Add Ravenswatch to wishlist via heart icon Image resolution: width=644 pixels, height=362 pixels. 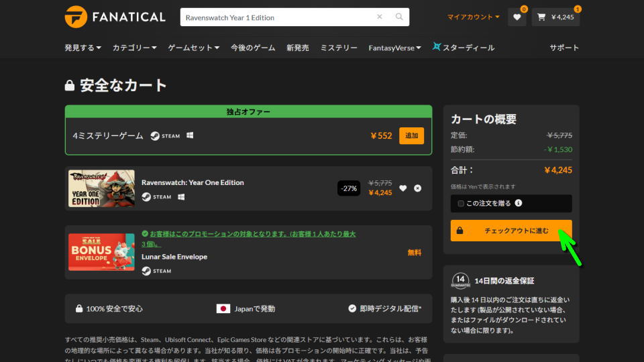point(403,188)
